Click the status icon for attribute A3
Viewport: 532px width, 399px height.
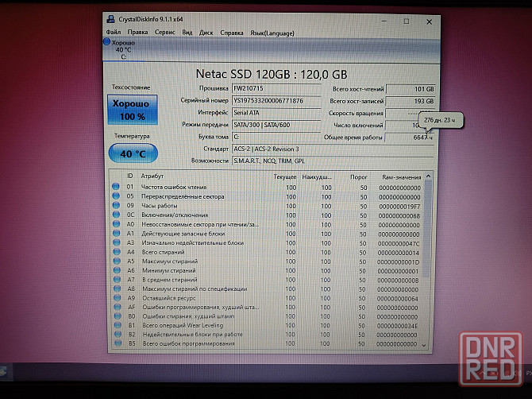pos(117,242)
